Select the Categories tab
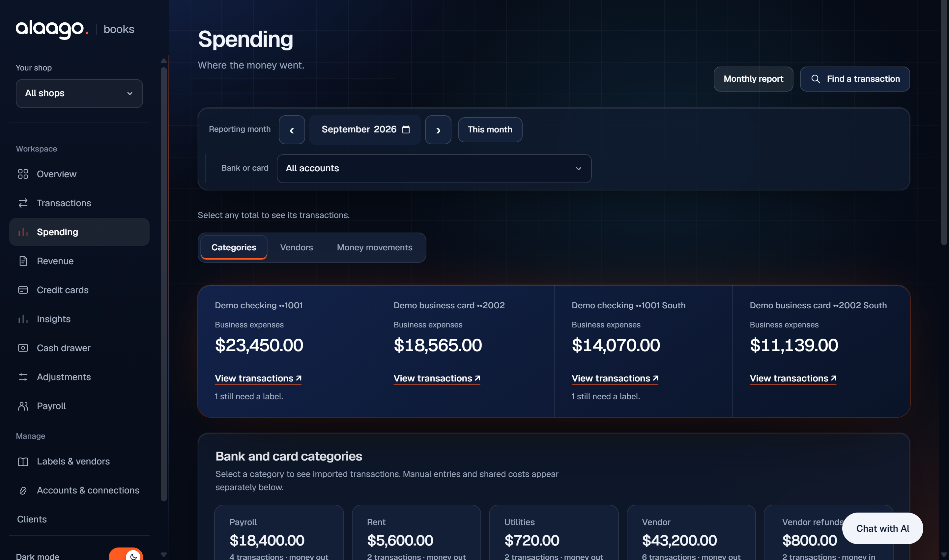Viewport: 949px width, 560px height. tap(234, 247)
